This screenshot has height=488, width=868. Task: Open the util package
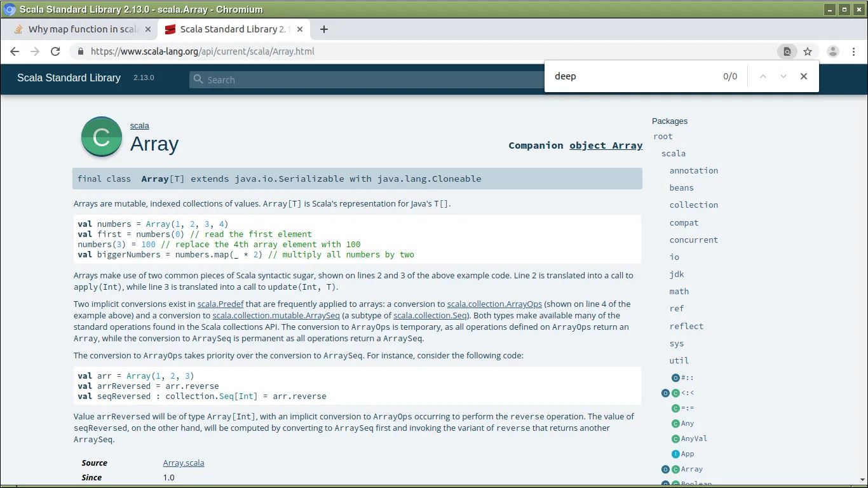pyautogui.click(x=679, y=361)
